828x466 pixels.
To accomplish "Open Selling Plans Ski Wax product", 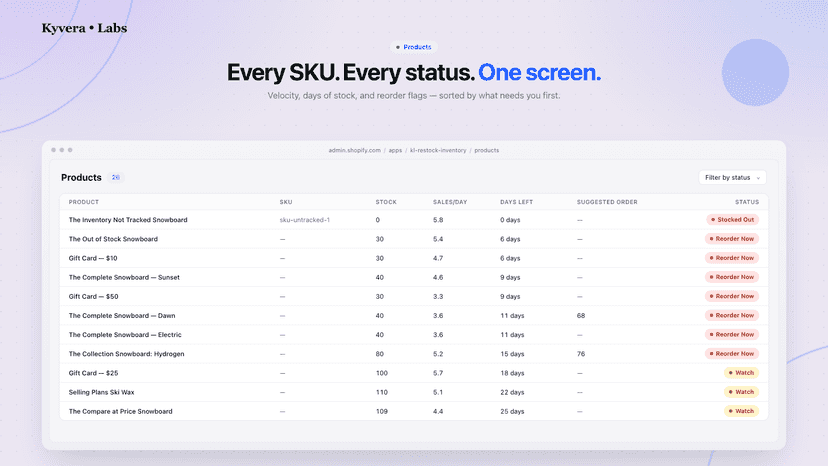I will point(101,392).
